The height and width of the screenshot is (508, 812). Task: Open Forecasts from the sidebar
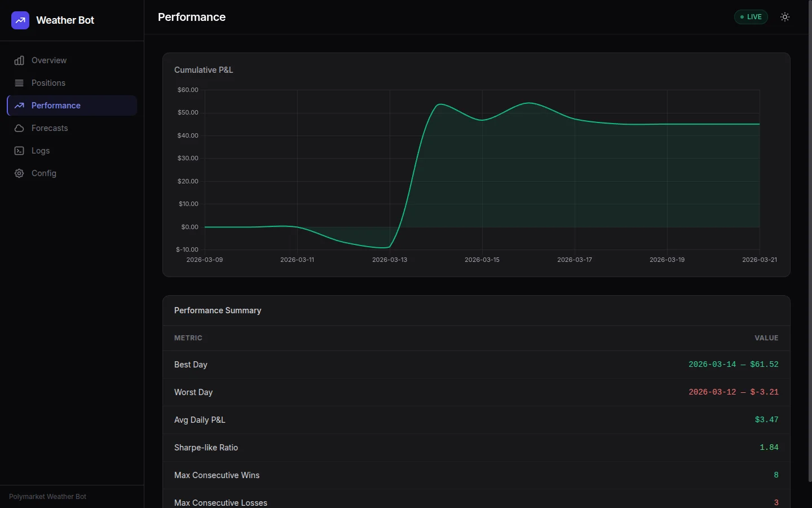(50, 128)
